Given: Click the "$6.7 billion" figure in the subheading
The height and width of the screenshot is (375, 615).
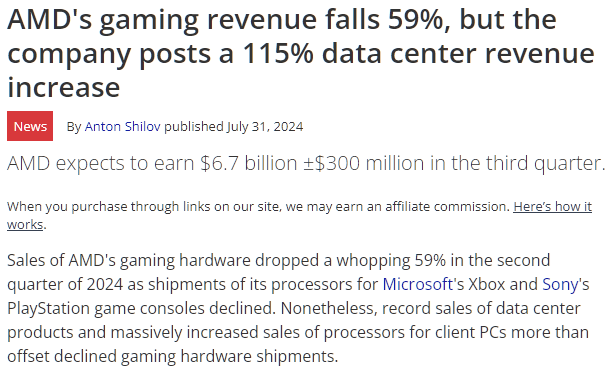Looking at the screenshot, I should pos(249,163).
